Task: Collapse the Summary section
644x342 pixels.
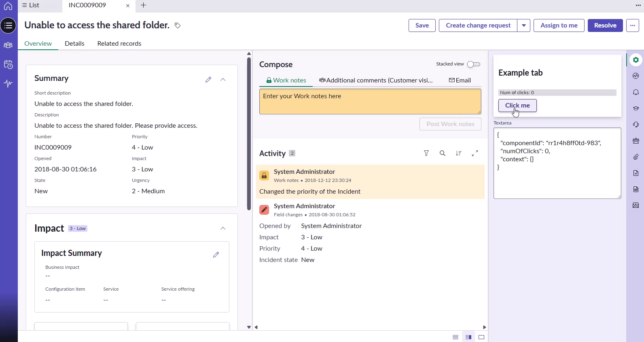Action: pos(223,80)
